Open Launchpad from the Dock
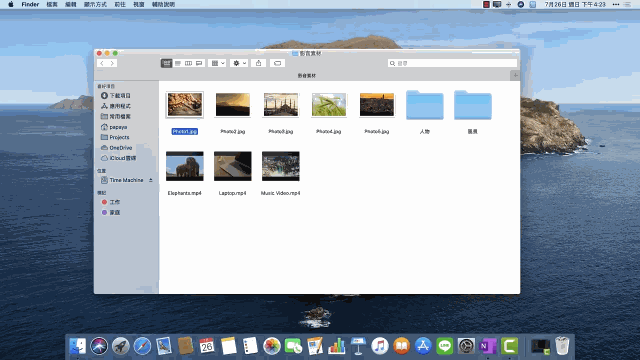 point(121,346)
